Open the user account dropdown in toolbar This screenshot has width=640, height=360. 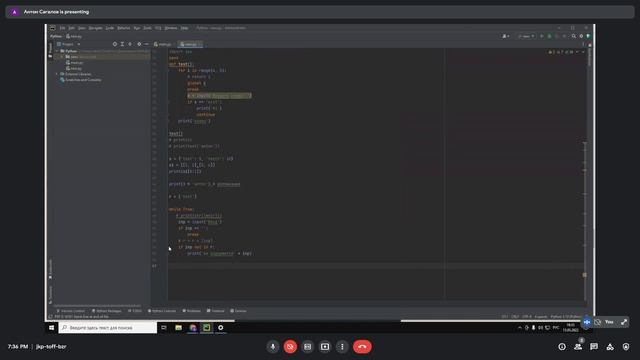(x=506, y=36)
